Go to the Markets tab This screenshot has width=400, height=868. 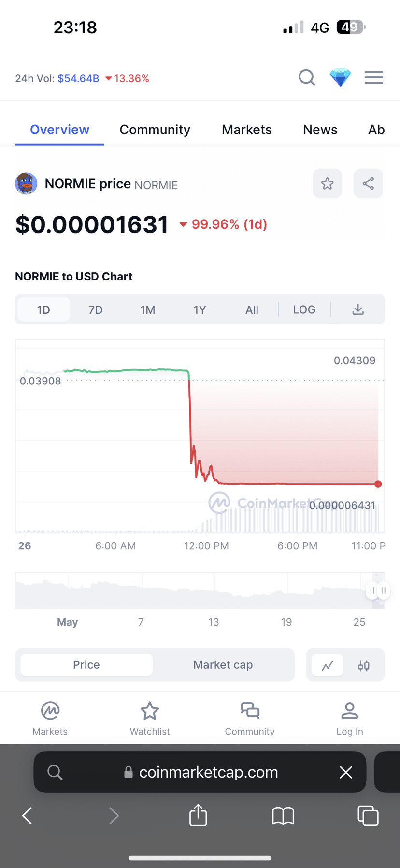(246, 130)
